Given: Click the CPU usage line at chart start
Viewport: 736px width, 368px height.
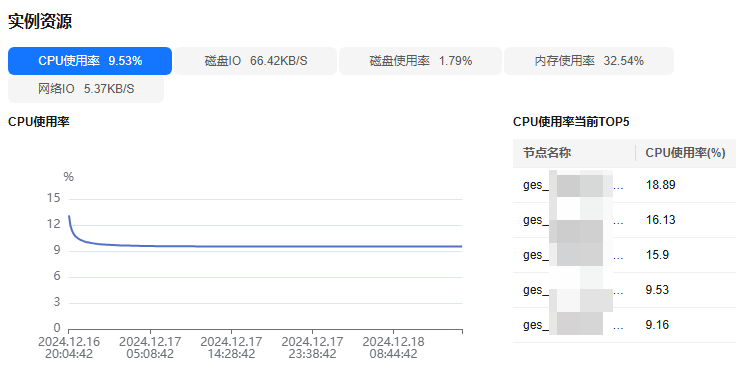Looking at the screenshot, I should coord(69,216).
